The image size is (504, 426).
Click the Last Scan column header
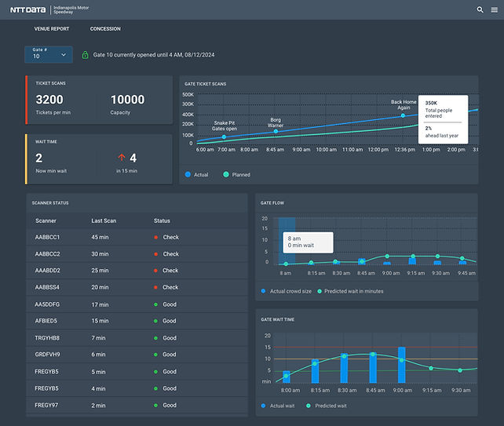click(104, 220)
